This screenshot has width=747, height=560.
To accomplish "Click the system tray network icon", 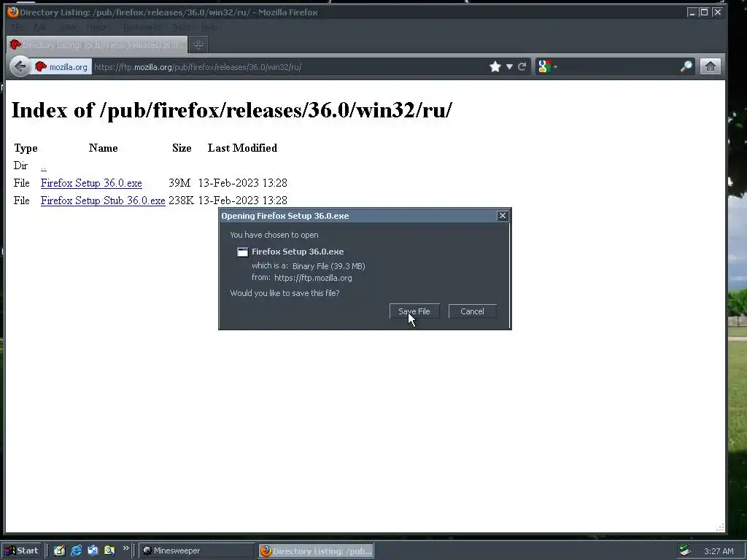I will click(x=685, y=551).
